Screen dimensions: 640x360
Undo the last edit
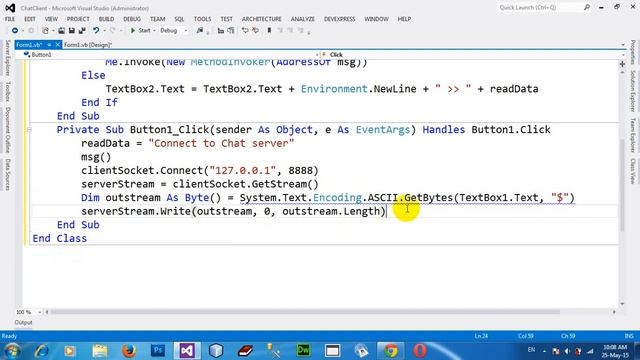[96, 31]
